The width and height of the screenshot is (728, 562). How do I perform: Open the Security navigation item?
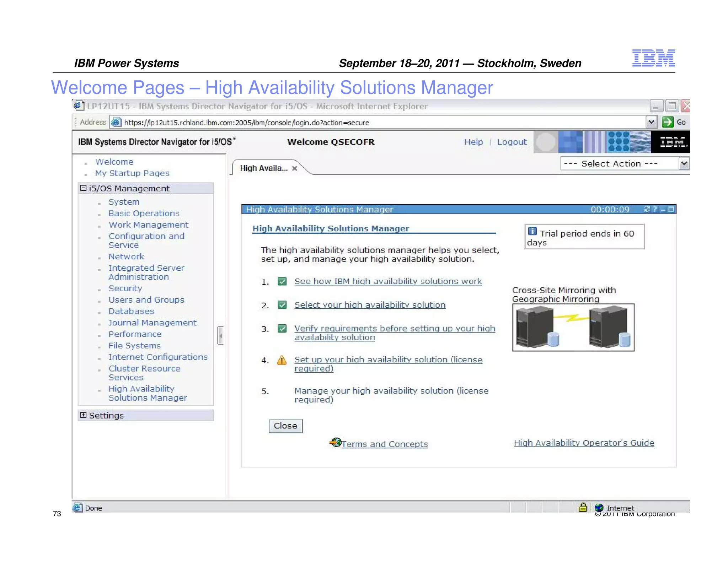[125, 288]
